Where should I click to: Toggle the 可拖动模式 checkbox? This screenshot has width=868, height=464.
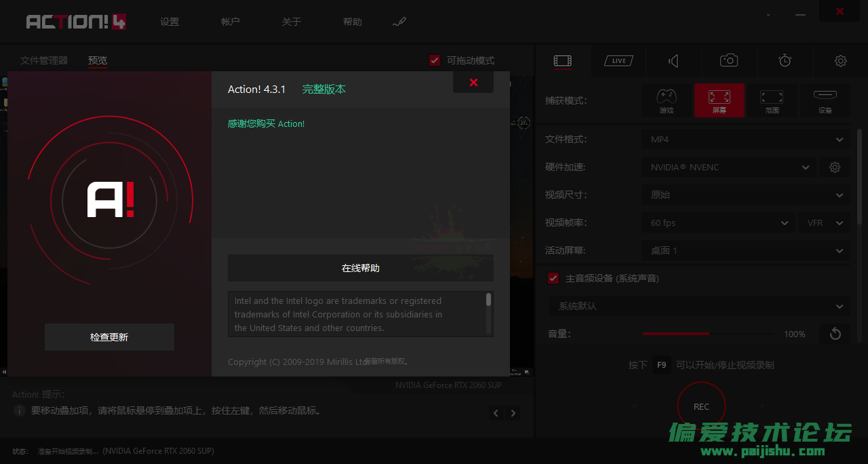[x=435, y=60]
